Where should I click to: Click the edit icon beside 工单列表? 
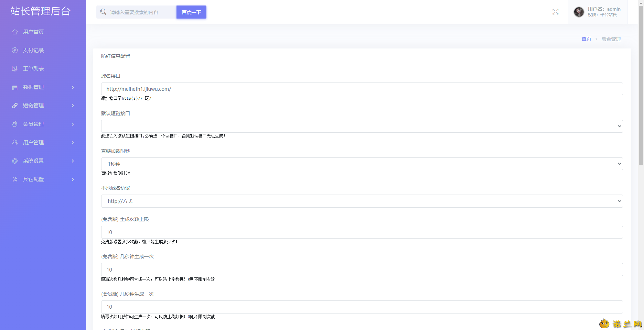coord(15,69)
